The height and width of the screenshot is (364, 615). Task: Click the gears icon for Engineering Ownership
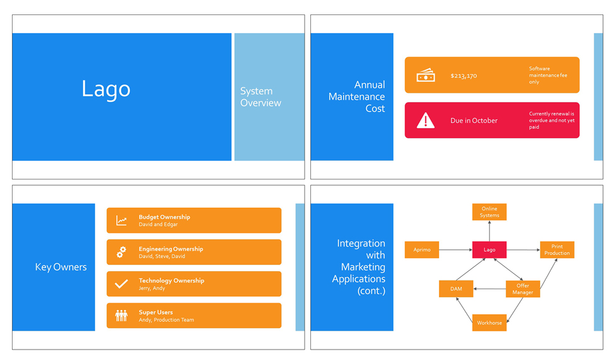tap(122, 252)
